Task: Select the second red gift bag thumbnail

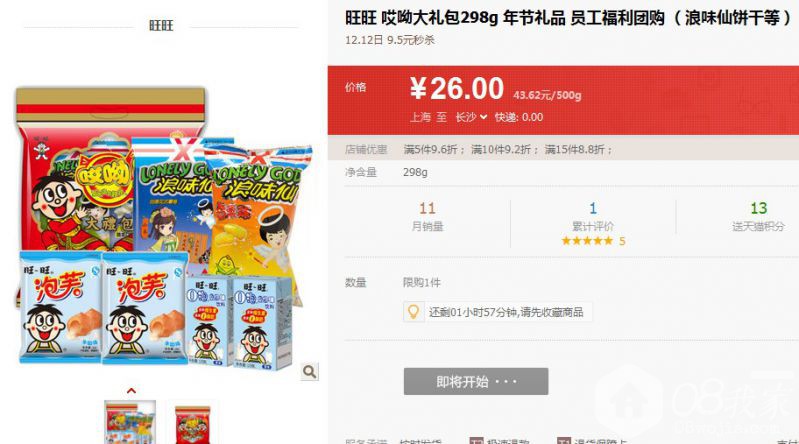Action: coord(193,424)
